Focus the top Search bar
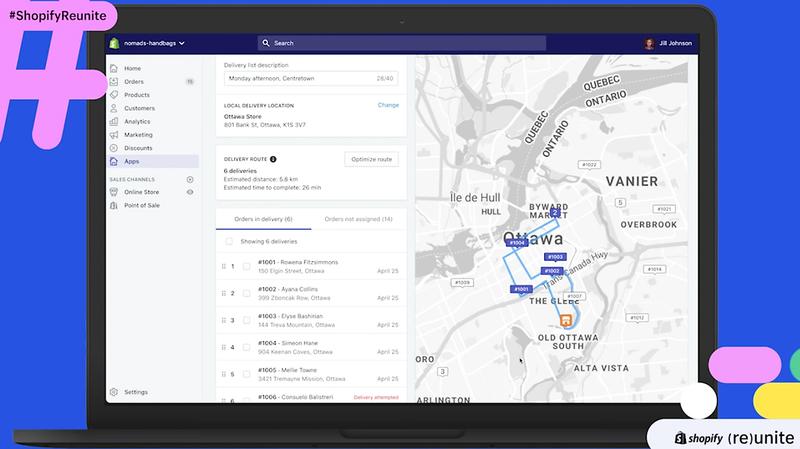Screen dimensions: 800x449 [x=402, y=43]
